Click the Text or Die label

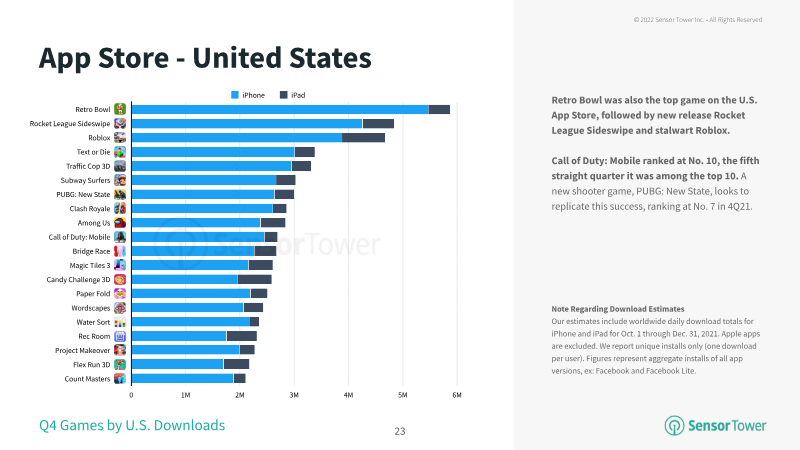93,152
